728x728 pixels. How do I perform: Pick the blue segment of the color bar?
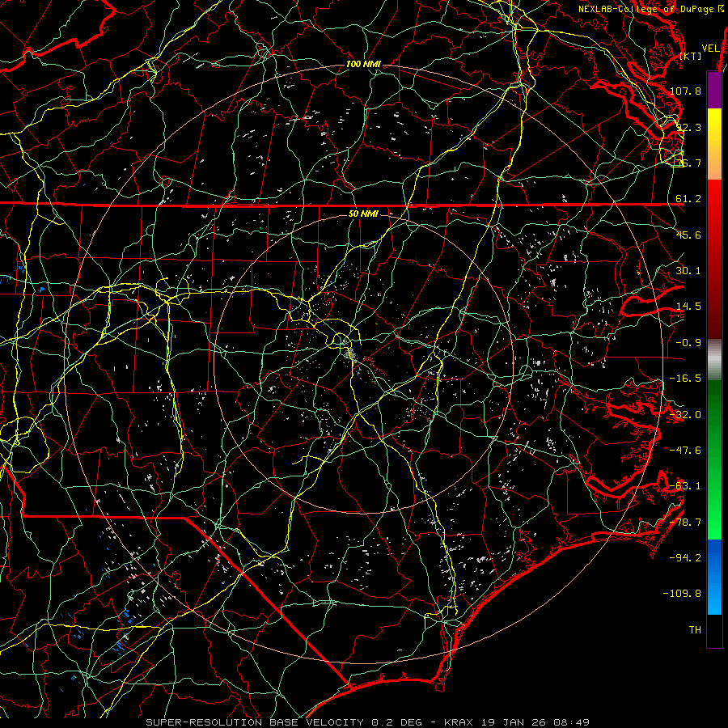coord(714,577)
